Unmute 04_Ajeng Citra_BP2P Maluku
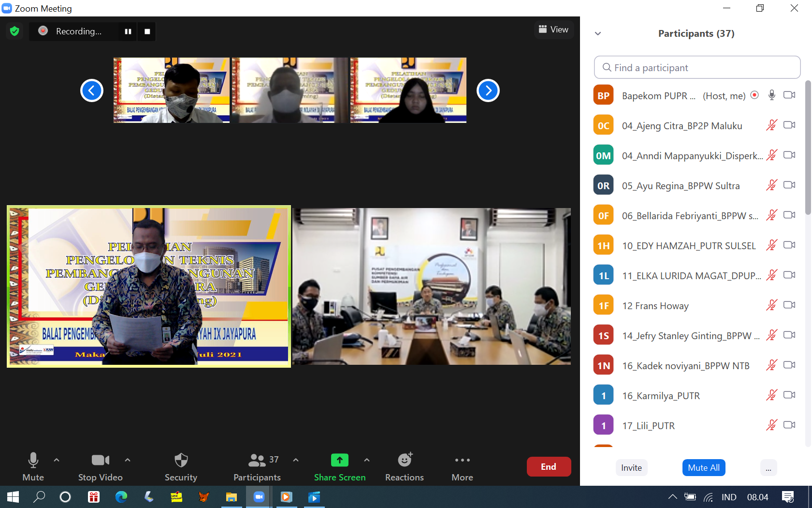The image size is (812, 508). tap(772, 125)
